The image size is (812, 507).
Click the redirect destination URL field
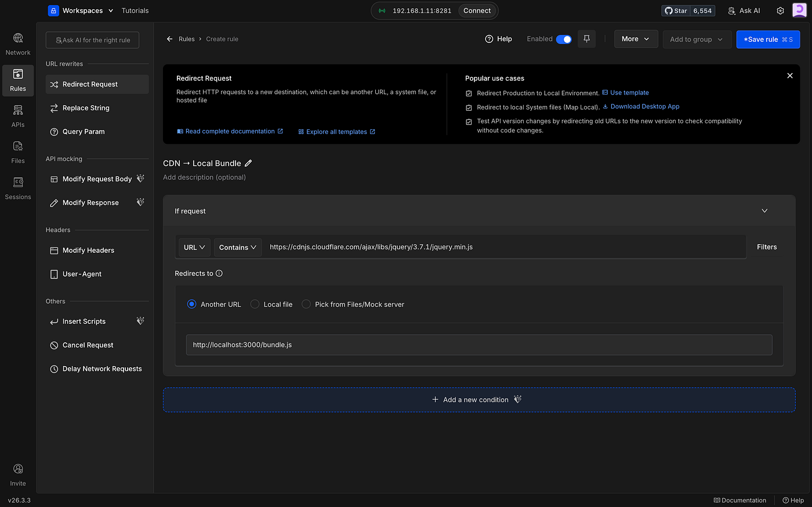(479, 345)
